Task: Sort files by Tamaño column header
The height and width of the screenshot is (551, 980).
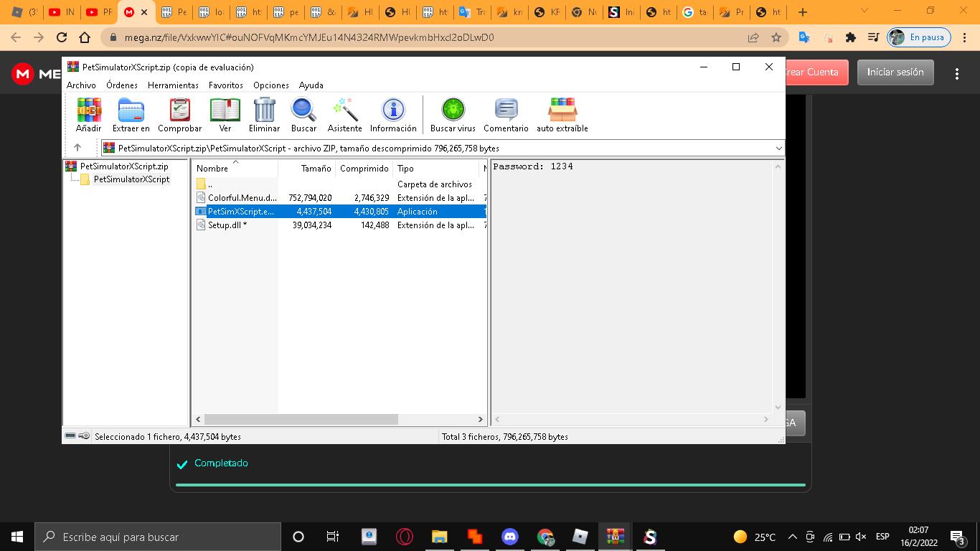Action: pyautogui.click(x=316, y=169)
